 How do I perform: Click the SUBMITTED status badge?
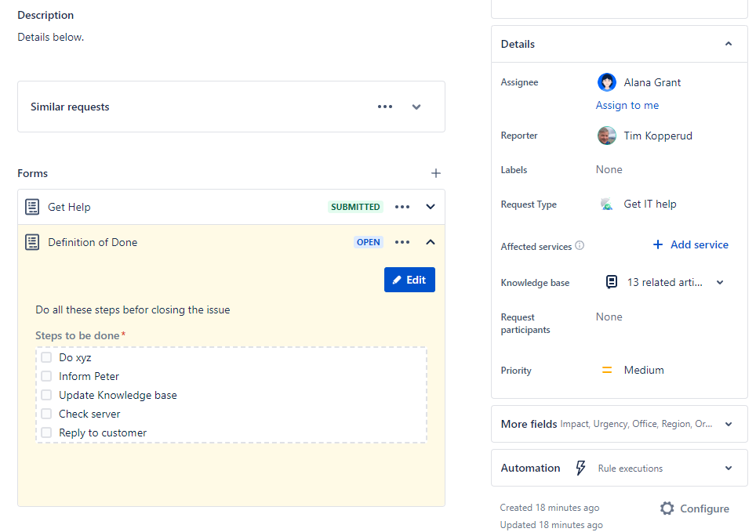[x=355, y=207]
